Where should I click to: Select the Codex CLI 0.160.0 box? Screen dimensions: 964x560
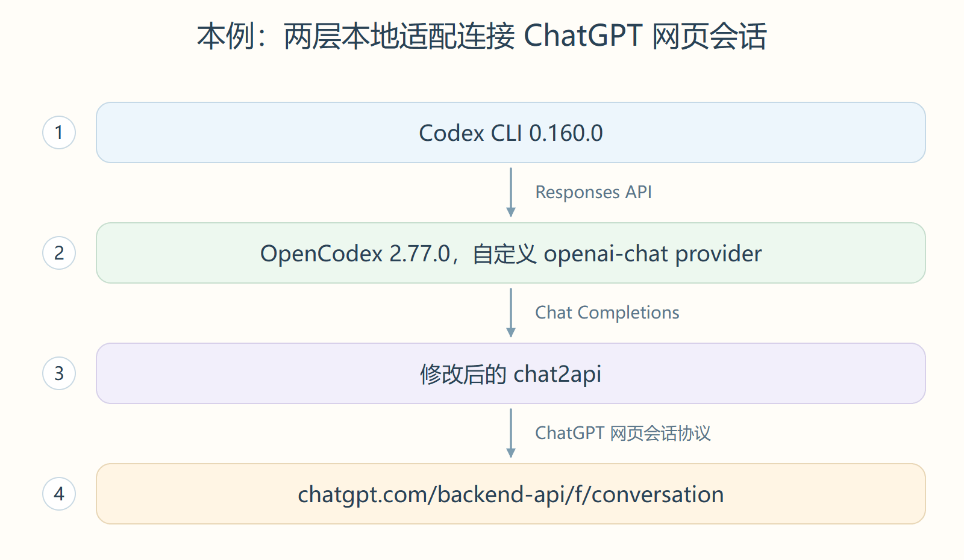511,132
